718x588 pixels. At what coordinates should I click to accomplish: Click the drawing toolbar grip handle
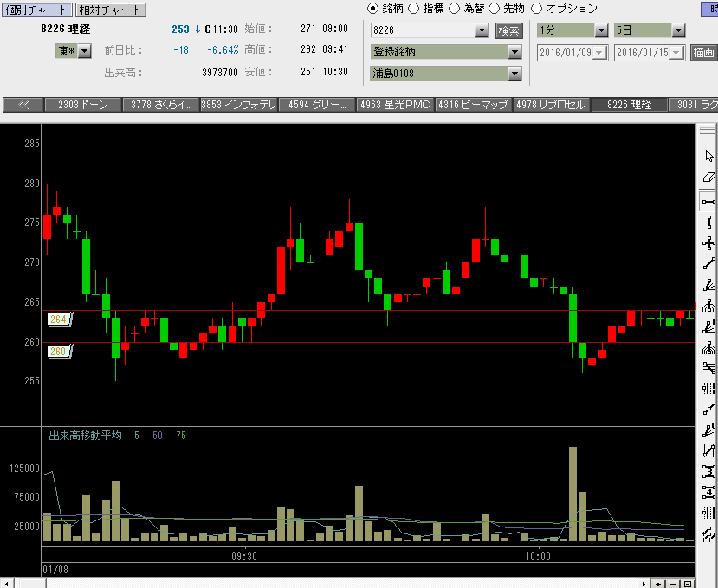coord(707,131)
